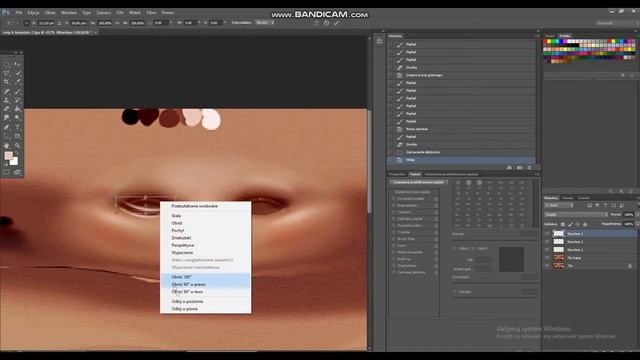Choose Odbij w pionie

[205, 309]
